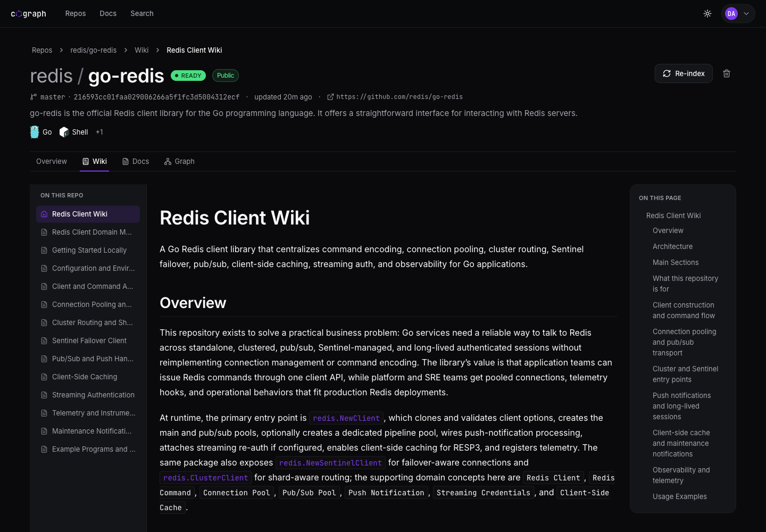Open Streaming Authentication page
Image resolution: width=766 pixels, height=532 pixels.
88,395
